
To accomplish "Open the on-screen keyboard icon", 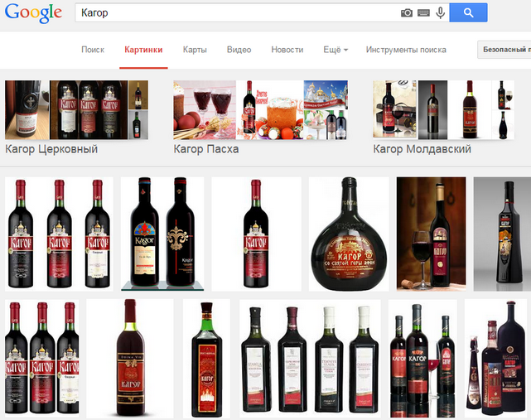I will 423,13.
